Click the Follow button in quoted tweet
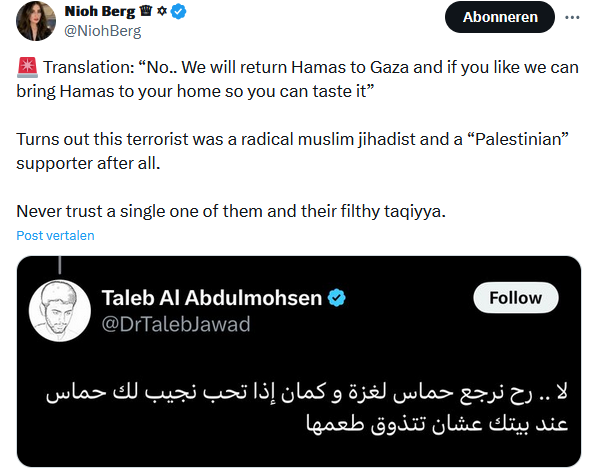The image size is (591, 474). point(516,298)
